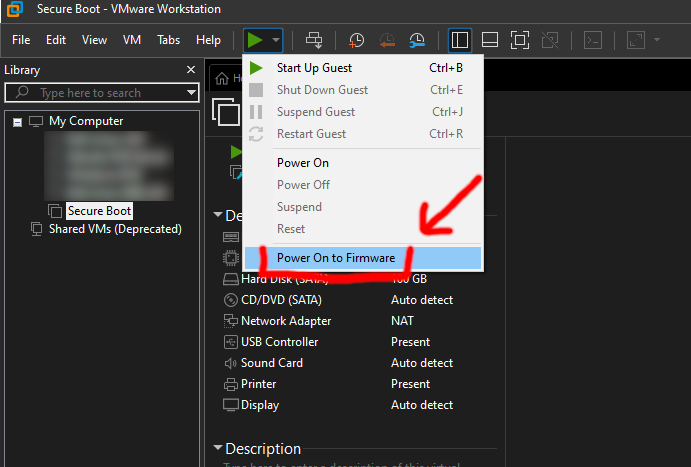Choose Start Up Guest menu entry
Screen dimensions: 691x467
(314, 68)
